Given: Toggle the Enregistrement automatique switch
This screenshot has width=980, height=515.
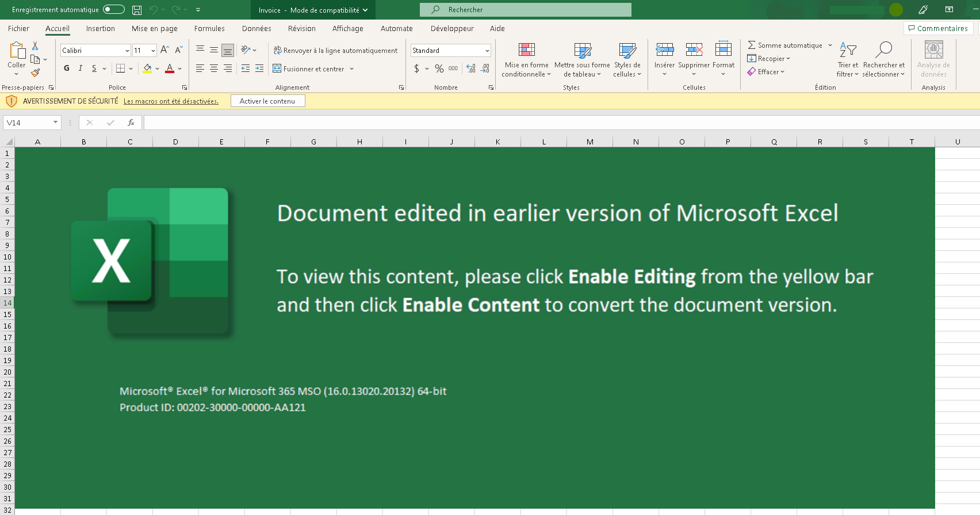Looking at the screenshot, I should tap(114, 10).
